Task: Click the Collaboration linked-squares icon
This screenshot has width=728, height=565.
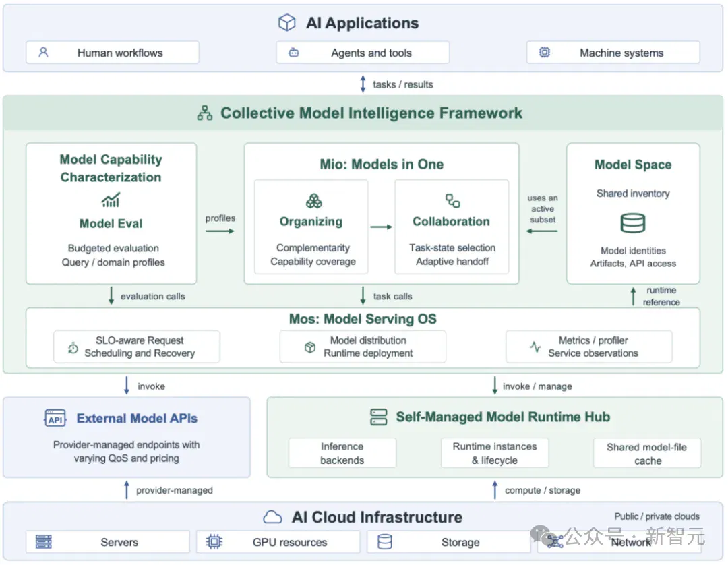Action: pos(453,200)
